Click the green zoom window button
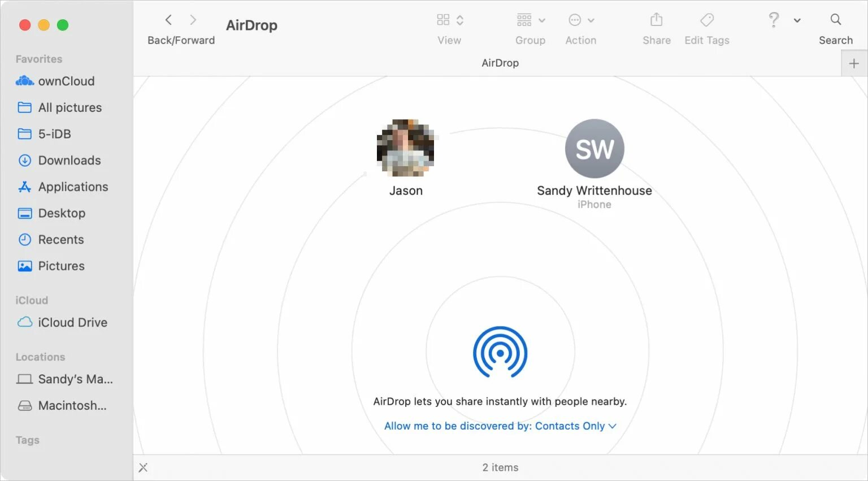Image resolution: width=868 pixels, height=481 pixels. [63, 25]
